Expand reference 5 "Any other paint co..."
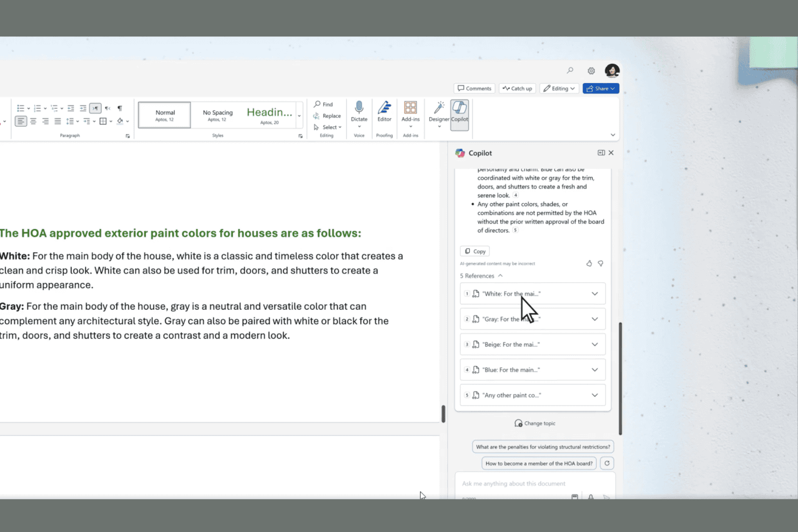The height and width of the screenshot is (532, 798). coord(533,395)
